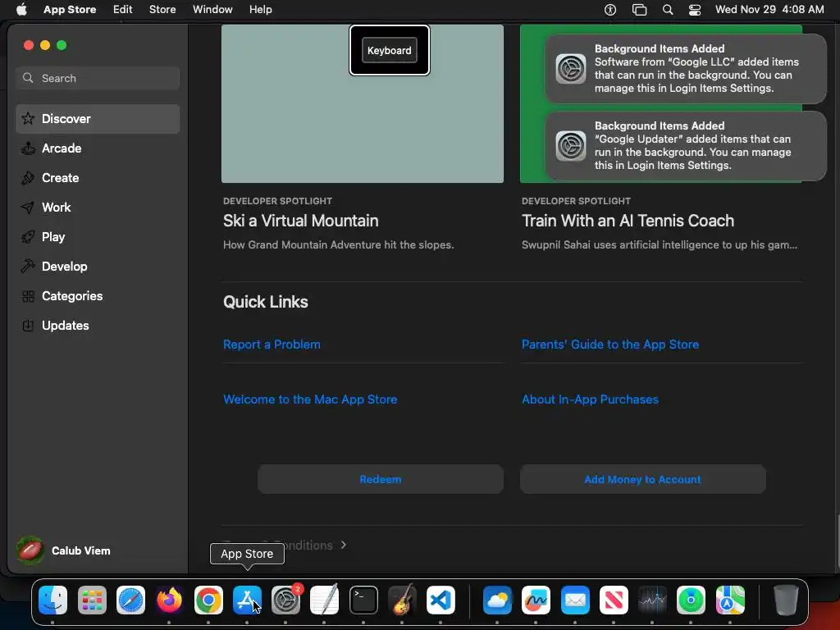This screenshot has height=630, width=840.
Task: Open the App Store menu
Action: [x=70, y=9]
